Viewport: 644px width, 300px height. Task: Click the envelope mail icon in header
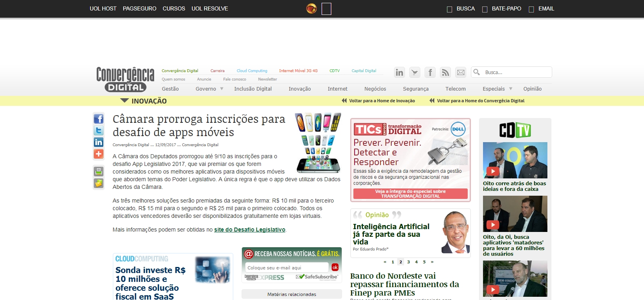pyautogui.click(x=460, y=72)
